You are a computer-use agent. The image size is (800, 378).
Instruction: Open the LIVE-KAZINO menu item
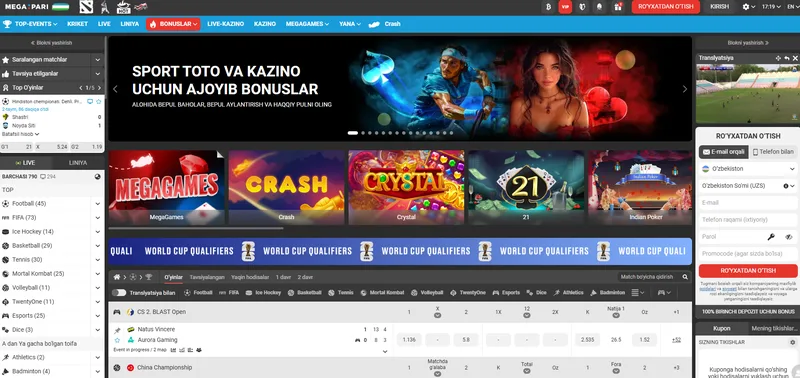pos(226,24)
